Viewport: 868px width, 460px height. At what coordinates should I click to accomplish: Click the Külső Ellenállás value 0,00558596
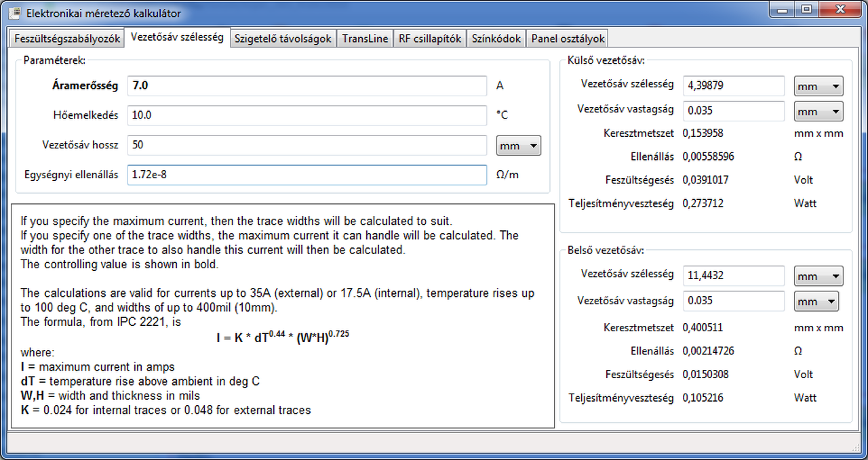click(708, 156)
